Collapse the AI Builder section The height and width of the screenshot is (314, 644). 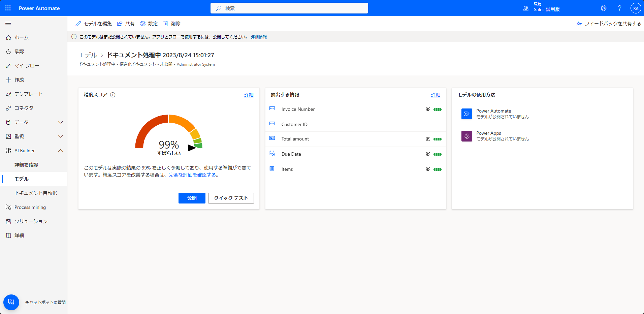61,151
